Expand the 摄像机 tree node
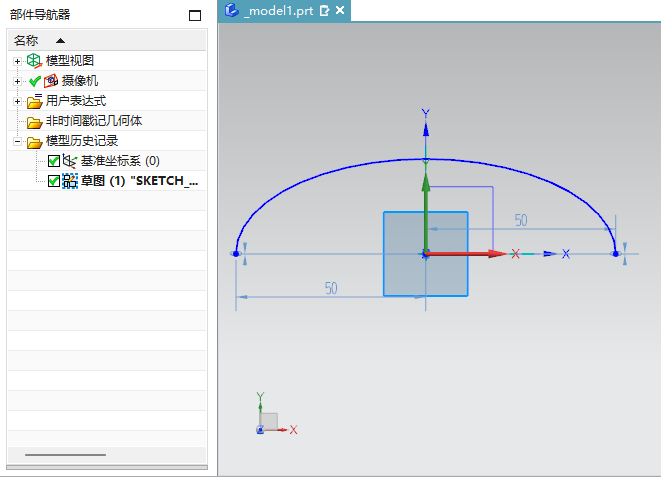Image resolution: width=661 pixels, height=477 pixels. 17,81
